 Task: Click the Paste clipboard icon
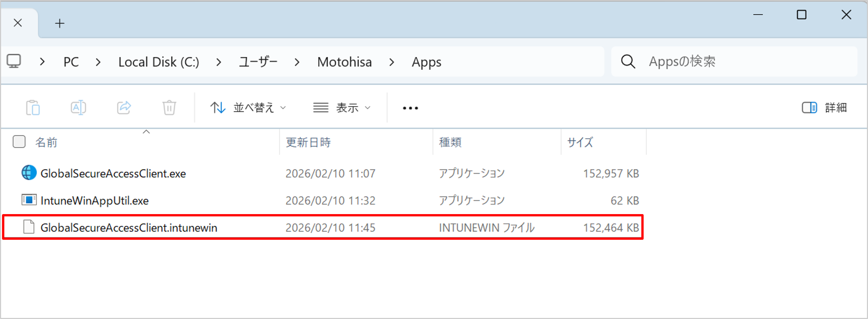(x=33, y=108)
